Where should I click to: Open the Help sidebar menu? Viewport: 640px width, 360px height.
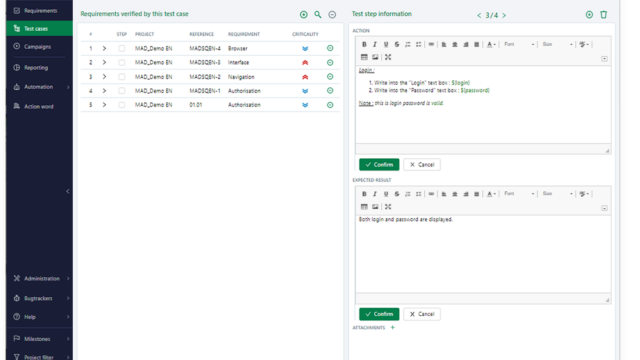[x=40, y=317]
